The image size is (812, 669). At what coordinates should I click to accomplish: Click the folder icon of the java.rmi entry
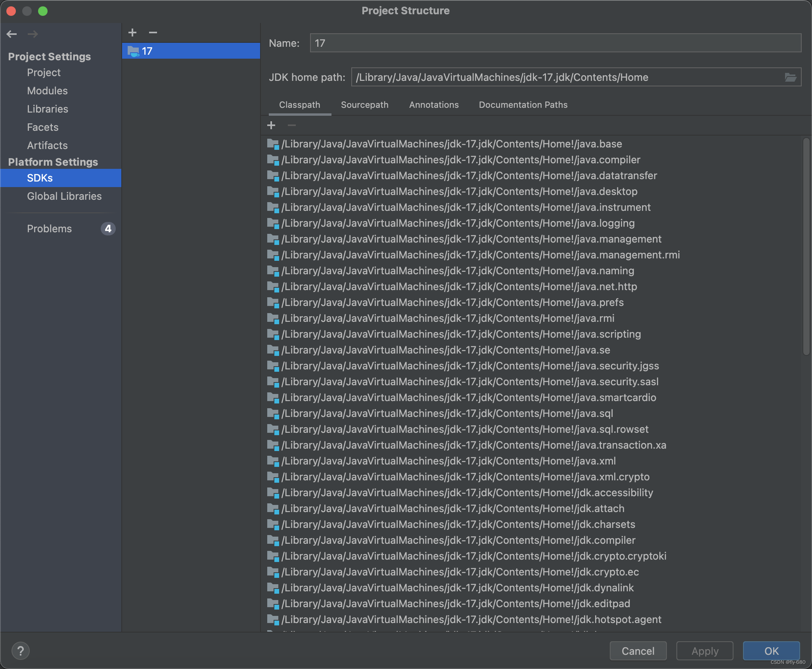pos(273,318)
